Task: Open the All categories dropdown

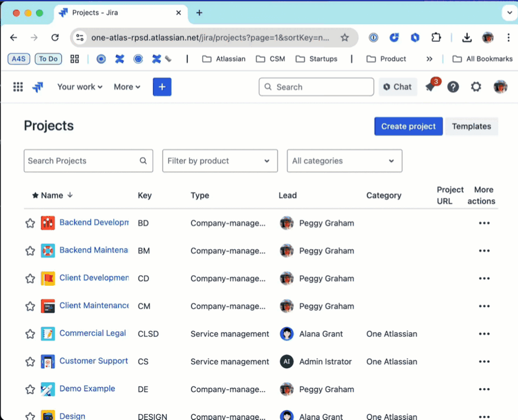Action: [344, 160]
